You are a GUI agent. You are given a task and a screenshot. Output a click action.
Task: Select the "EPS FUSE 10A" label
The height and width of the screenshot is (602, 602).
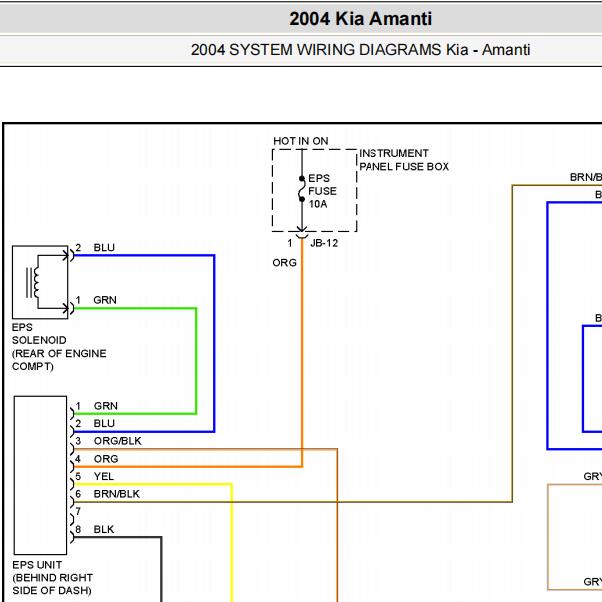322,191
